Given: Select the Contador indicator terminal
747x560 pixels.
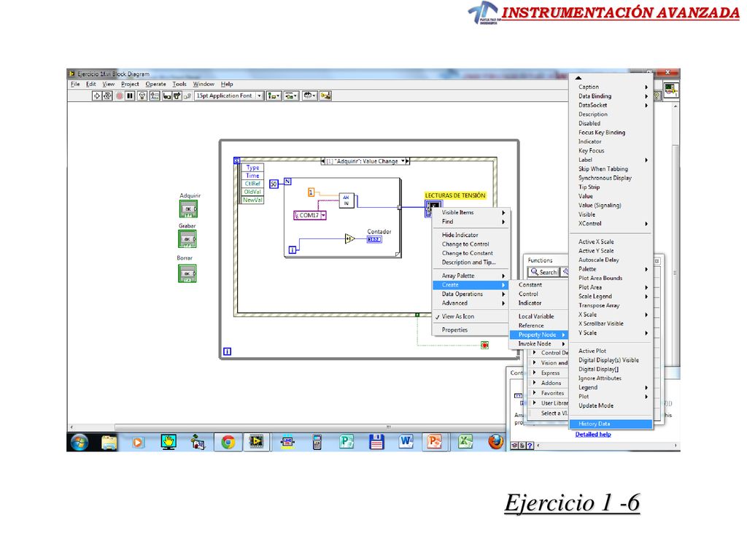Looking at the screenshot, I should 374,239.
